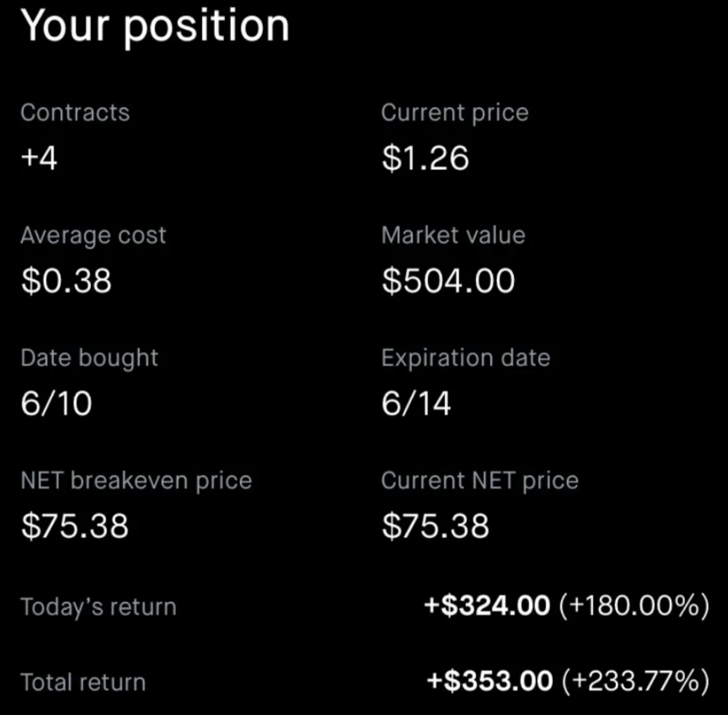Select the $0.38 average cost value
This screenshot has width=728, height=715.
(66, 281)
